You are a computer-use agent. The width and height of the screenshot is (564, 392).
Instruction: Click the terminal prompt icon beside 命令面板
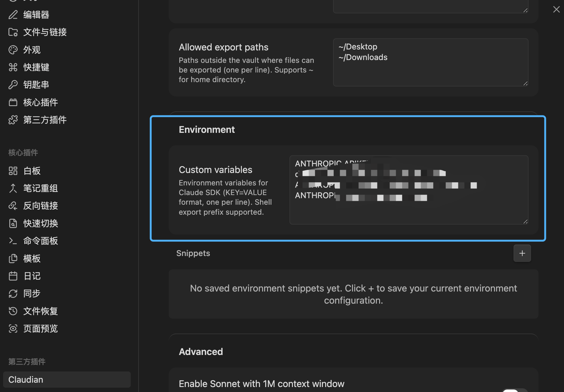click(13, 241)
